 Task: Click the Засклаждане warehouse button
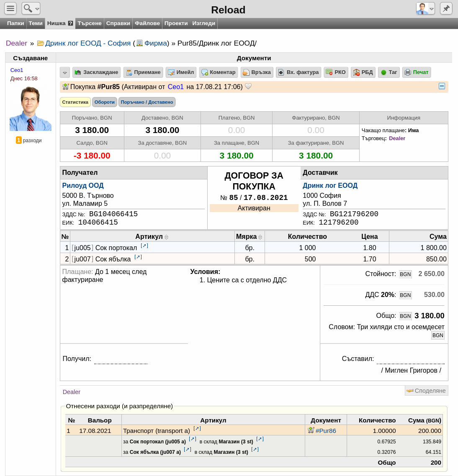point(96,72)
